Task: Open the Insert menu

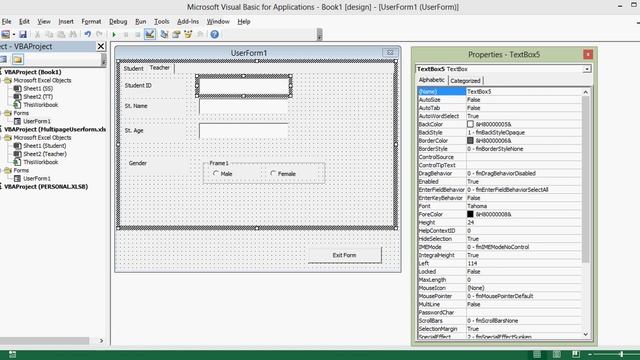Action: pyautogui.click(x=66, y=22)
